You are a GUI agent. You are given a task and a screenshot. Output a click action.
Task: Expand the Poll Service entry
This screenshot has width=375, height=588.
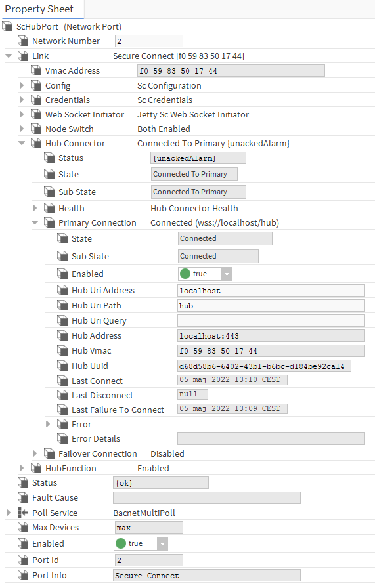[x=9, y=513]
